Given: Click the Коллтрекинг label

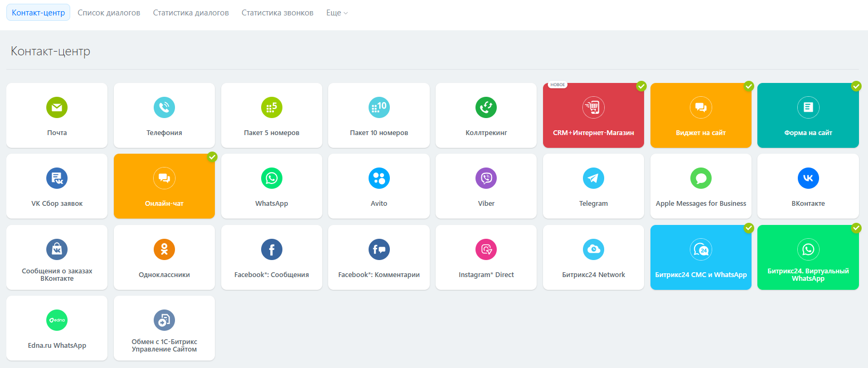Looking at the screenshot, I should 486,133.
